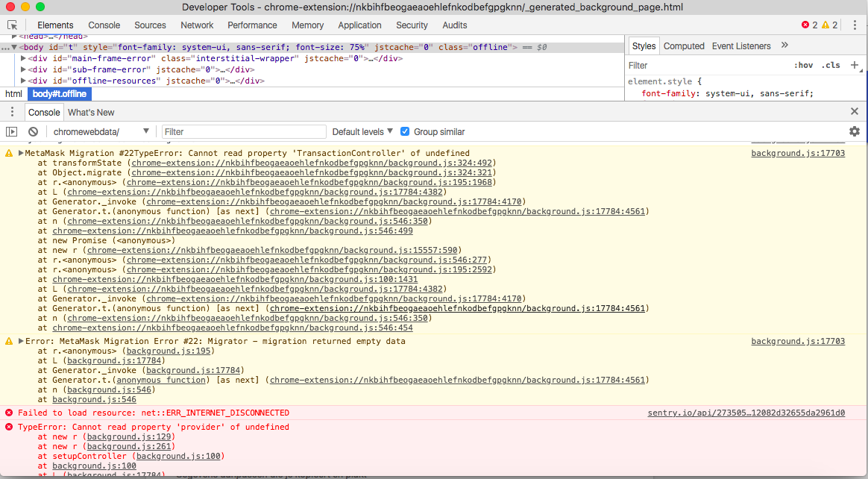Image resolution: width=868 pixels, height=479 pixels.
Task: Collapse MetaMask Migration #22TypeError stack trace
Action: tap(21, 154)
